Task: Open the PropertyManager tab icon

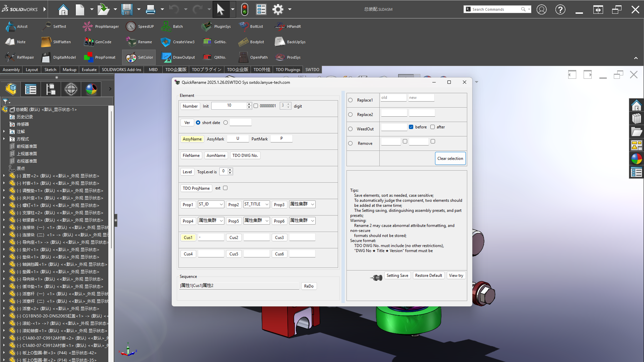Action: [31, 89]
